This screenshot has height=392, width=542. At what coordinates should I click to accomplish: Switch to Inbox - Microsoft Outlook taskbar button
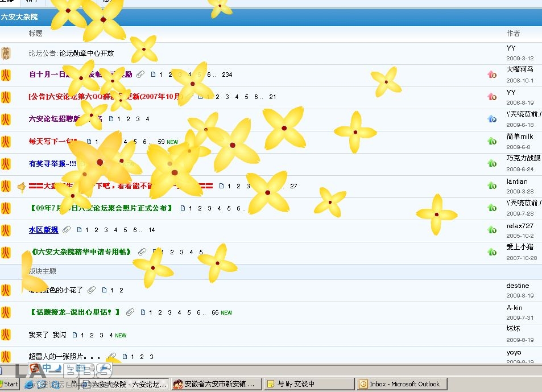click(x=402, y=384)
